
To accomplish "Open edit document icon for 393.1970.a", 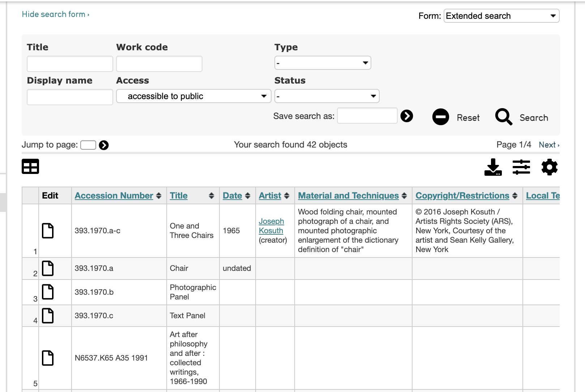I will click(x=48, y=268).
